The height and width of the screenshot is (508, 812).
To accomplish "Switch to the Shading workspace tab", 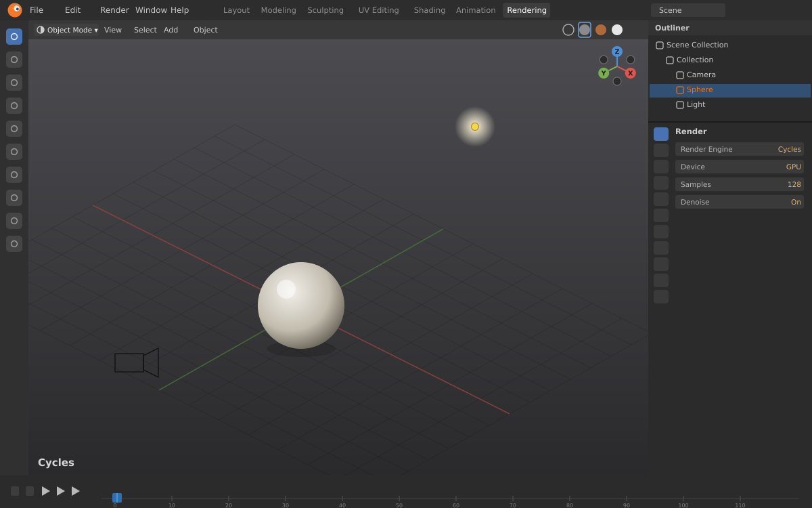I will click(x=430, y=10).
